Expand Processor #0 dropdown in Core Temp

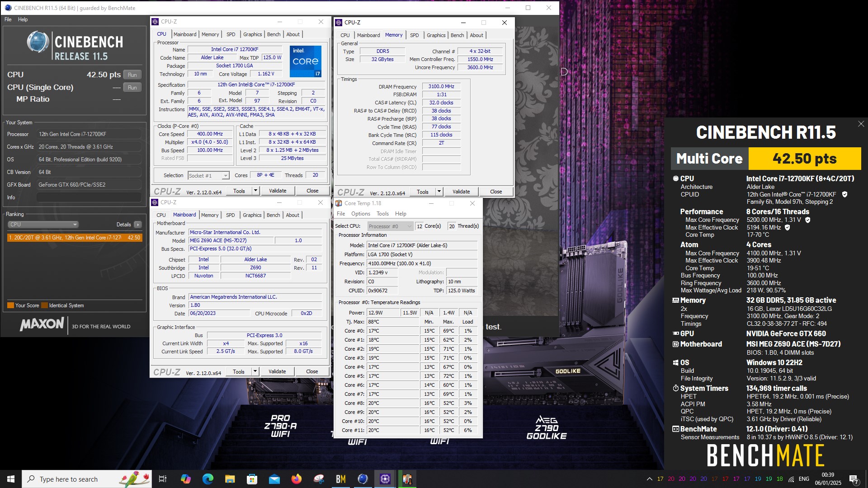tap(390, 226)
